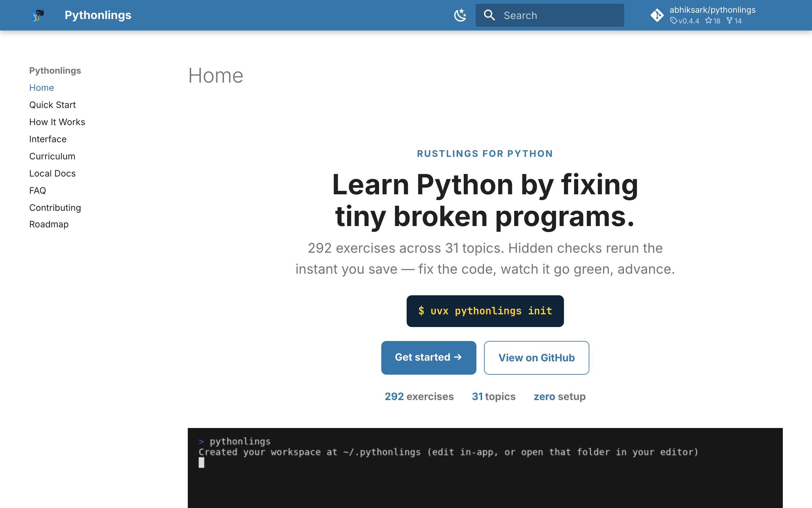
Task: Click the '292 exercises' stat text
Action: click(419, 397)
